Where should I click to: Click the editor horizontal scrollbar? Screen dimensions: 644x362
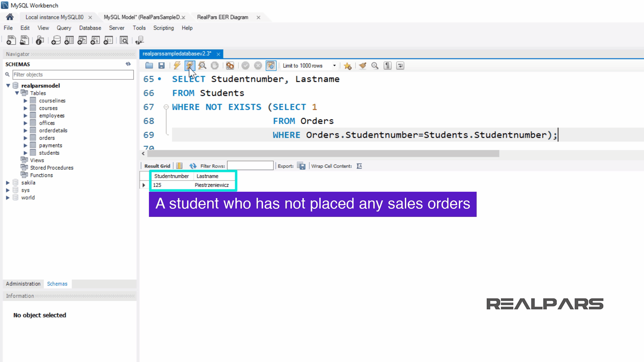pyautogui.click(x=323, y=154)
